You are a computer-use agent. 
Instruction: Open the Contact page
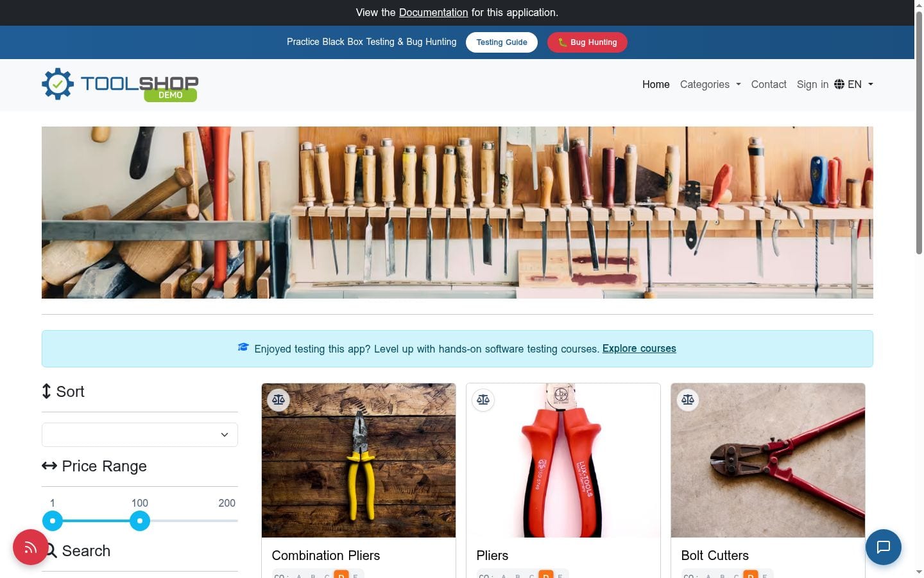click(x=769, y=84)
